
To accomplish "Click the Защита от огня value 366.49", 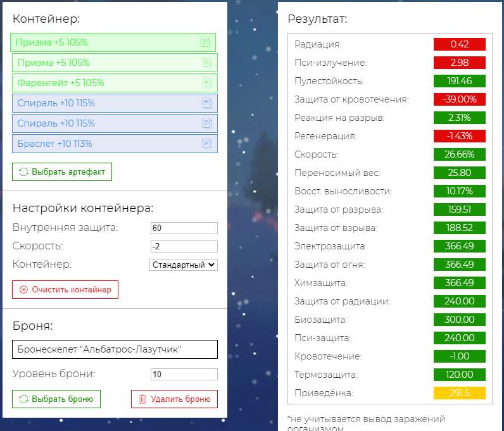I will (459, 265).
